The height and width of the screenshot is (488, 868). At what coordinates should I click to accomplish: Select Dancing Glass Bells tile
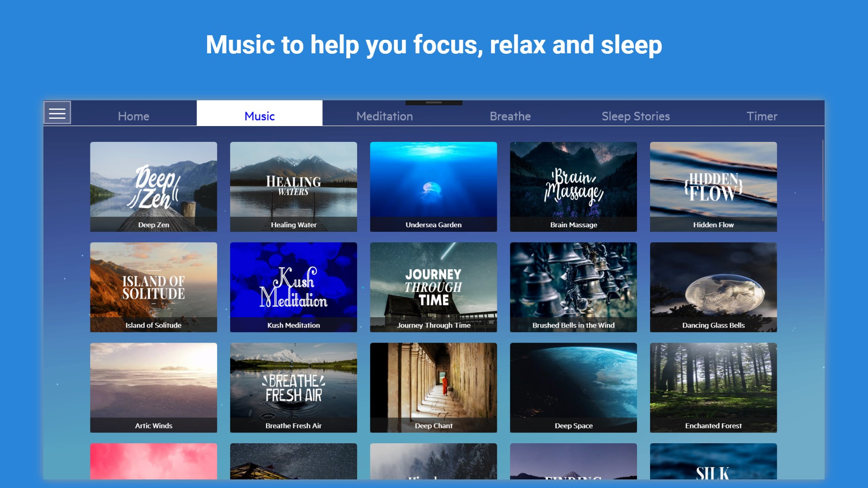(x=713, y=287)
